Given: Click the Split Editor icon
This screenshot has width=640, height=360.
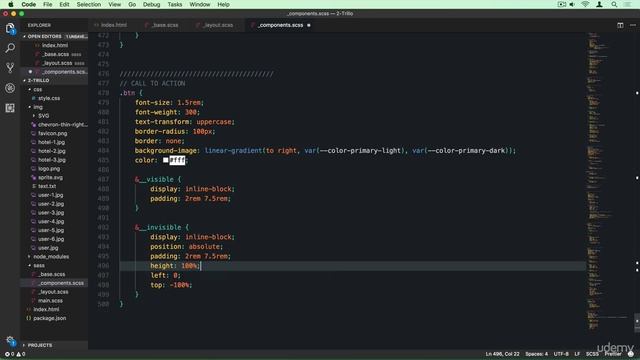Looking at the screenshot, I should pos(620,25).
